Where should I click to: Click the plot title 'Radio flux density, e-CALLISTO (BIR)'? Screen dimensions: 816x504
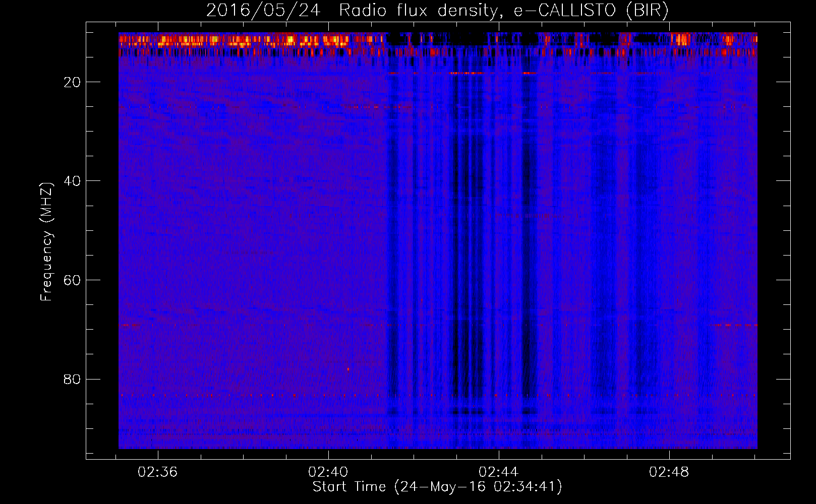click(x=504, y=11)
